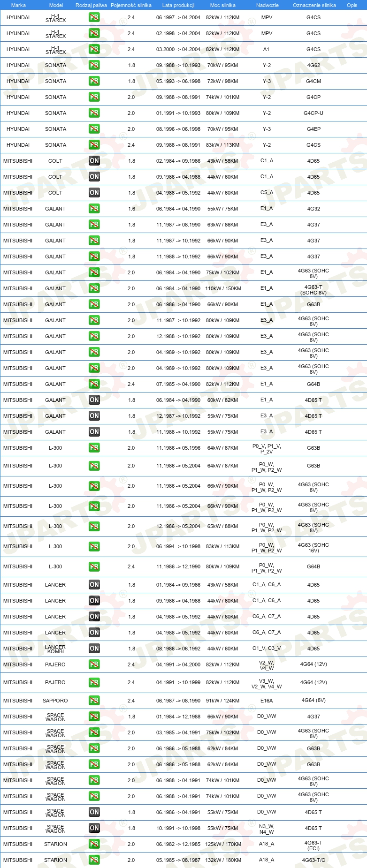Click petrol icon in Pajero 04.1991 -> 04.2000 row
Screen dimensions: 367x868
(x=94, y=664)
